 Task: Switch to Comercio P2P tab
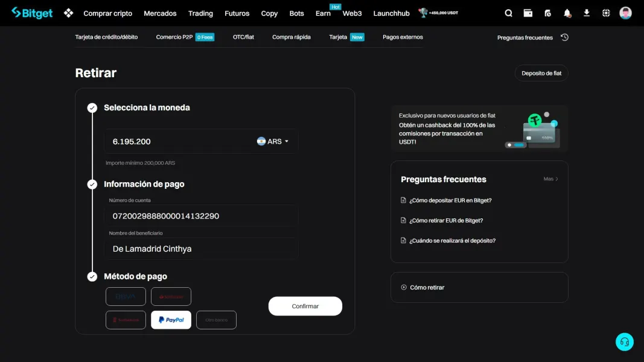pos(185,37)
